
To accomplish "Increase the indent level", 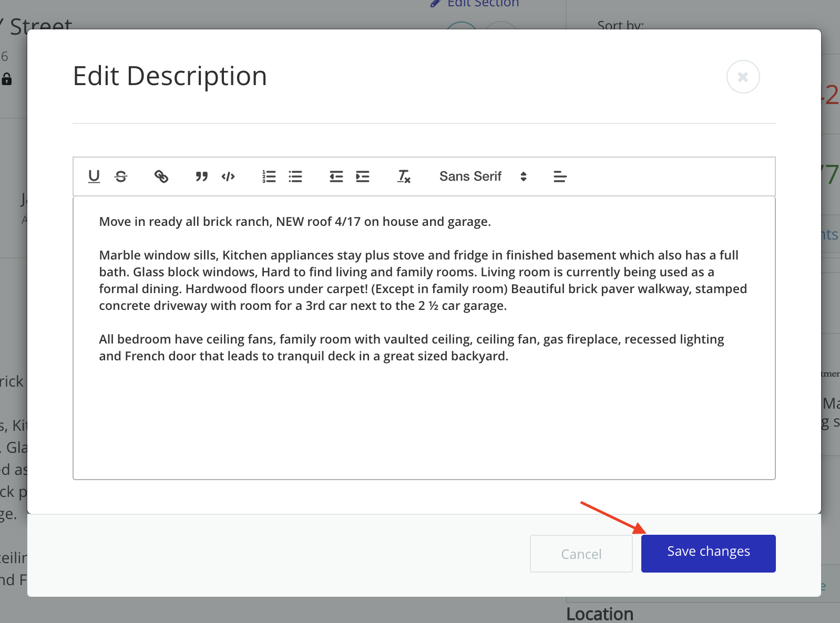I will click(363, 176).
